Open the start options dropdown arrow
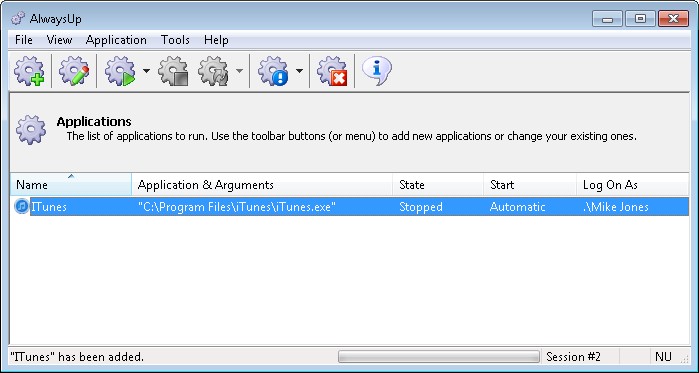The width and height of the screenshot is (699, 373). click(x=146, y=71)
